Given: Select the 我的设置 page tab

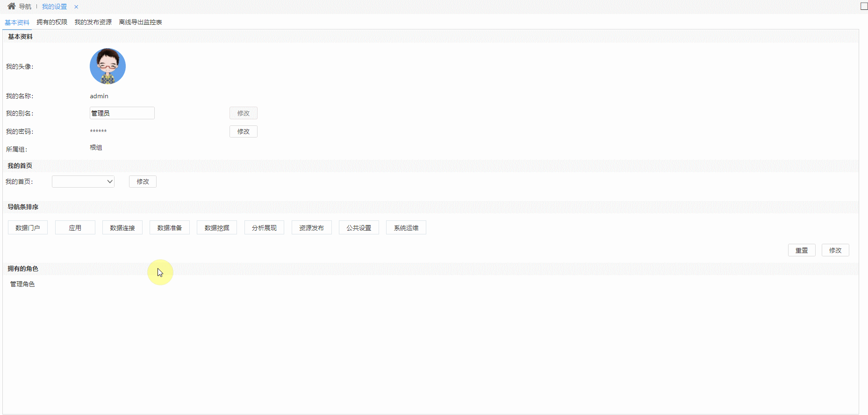Looking at the screenshot, I should [54, 7].
